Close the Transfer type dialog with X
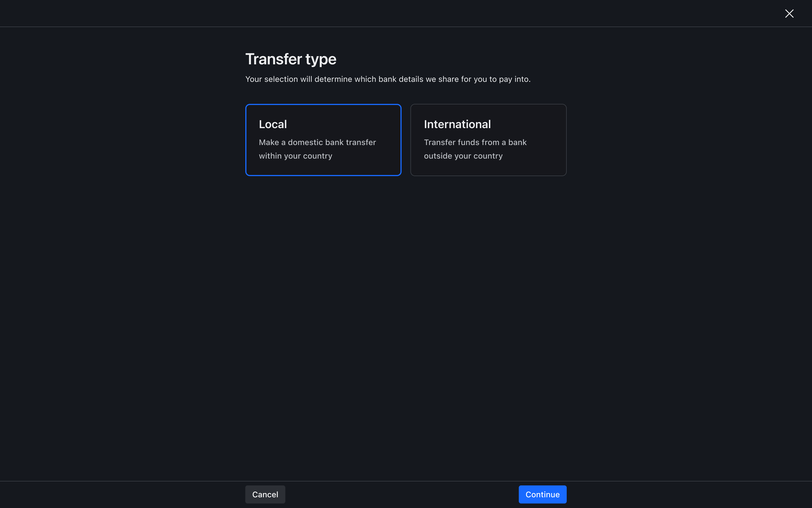The image size is (812, 508). [789, 14]
